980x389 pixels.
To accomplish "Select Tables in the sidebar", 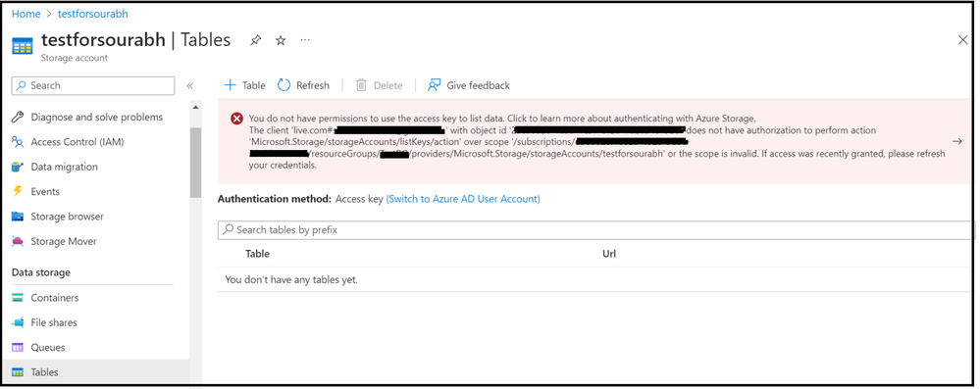I will point(95,372).
